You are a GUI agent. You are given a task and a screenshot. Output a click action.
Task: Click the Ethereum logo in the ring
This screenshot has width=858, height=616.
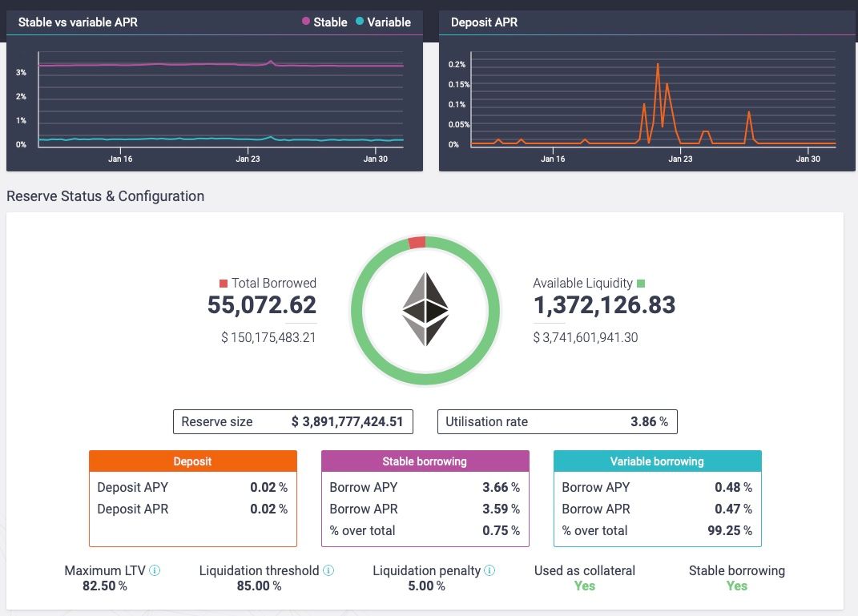click(425, 310)
